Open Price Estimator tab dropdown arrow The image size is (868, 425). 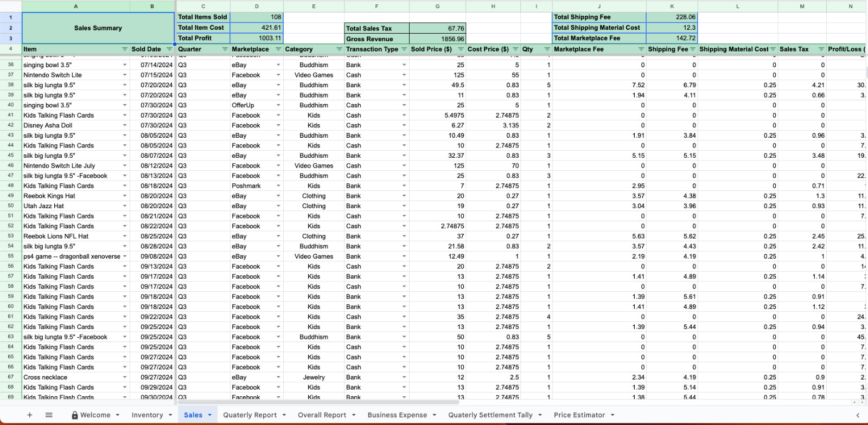pos(612,415)
